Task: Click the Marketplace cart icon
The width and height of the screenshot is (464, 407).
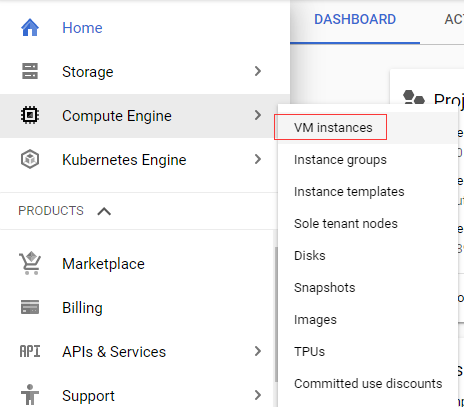Action: (x=30, y=263)
